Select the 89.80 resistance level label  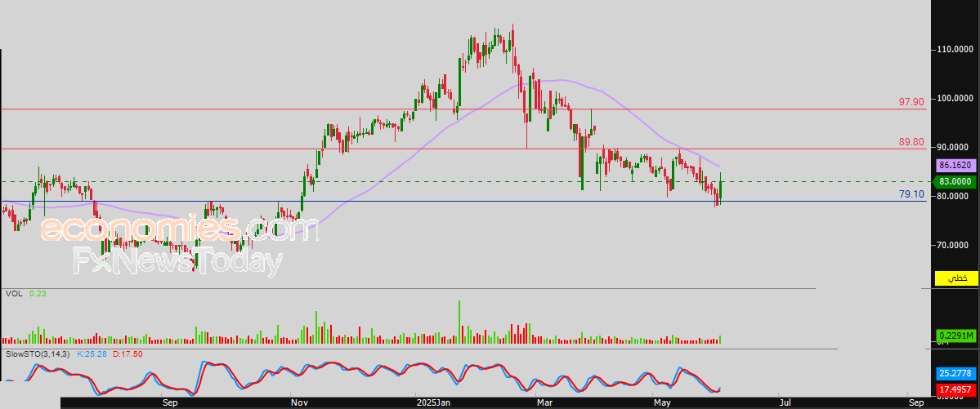pyautogui.click(x=911, y=142)
